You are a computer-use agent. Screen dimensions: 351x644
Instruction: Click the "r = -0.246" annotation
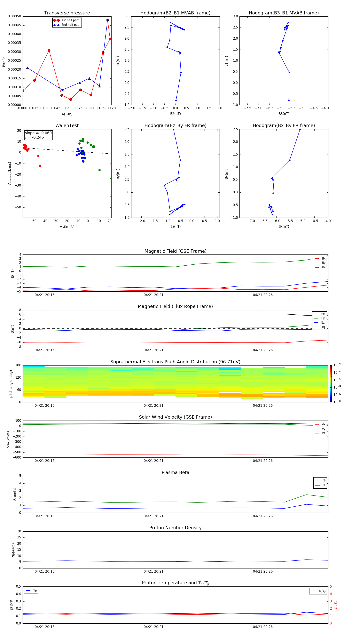(35, 137)
